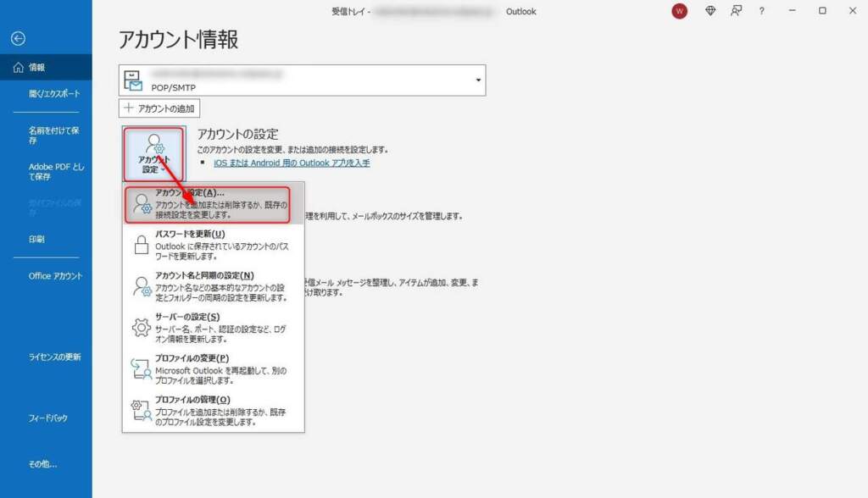Click the icon beside プロファイルの管理
Screen dimensions: 868x498
142,411
